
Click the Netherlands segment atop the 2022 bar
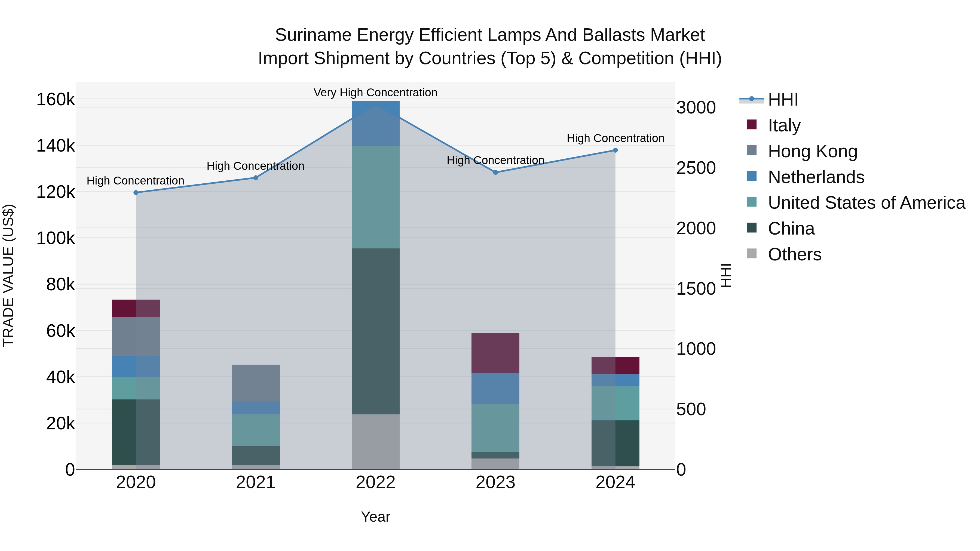(375, 124)
